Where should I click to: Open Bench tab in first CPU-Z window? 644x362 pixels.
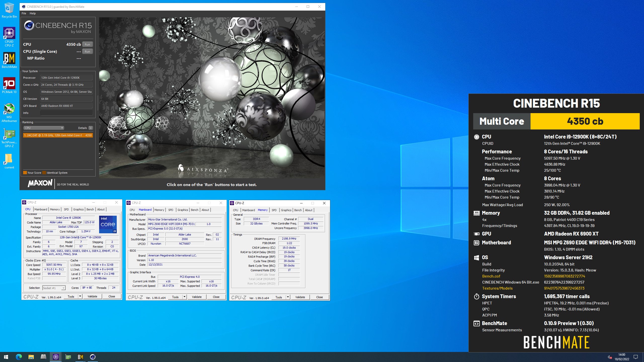click(x=90, y=209)
